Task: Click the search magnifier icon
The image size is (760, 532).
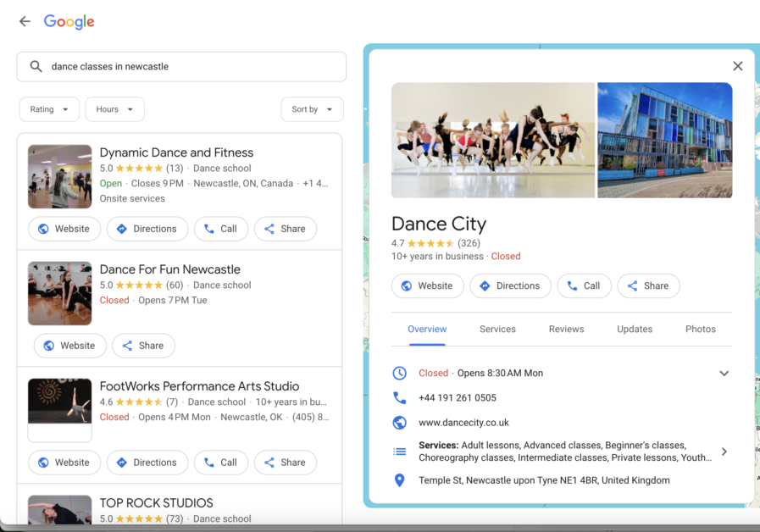Action: (36, 66)
